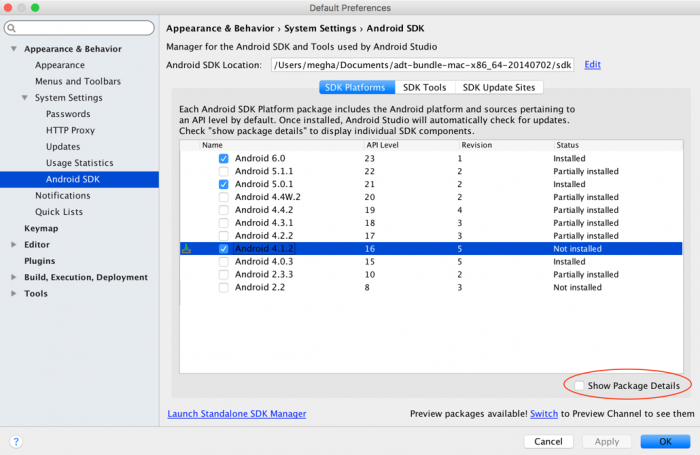The height and width of the screenshot is (455, 700).
Task: Open Passwords settings item
Action: click(x=68, y=114)
